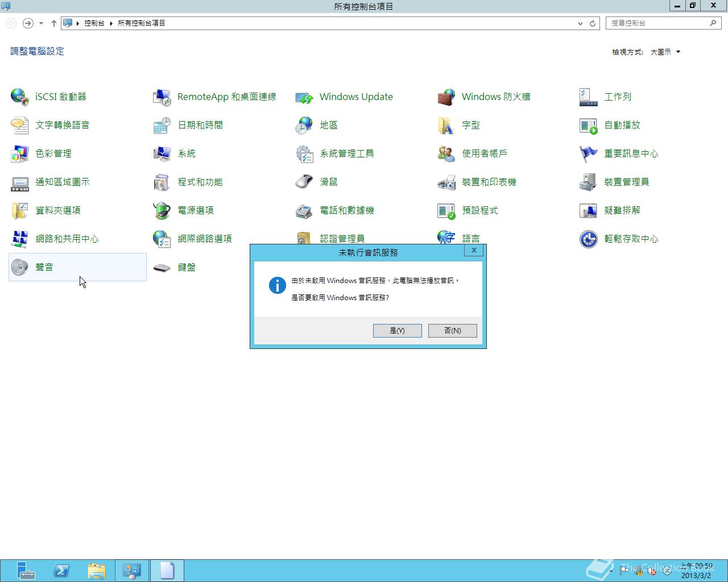Click the blank document taskbar button
The height and width of the screenshot is (582, 728).
[167, 571]
